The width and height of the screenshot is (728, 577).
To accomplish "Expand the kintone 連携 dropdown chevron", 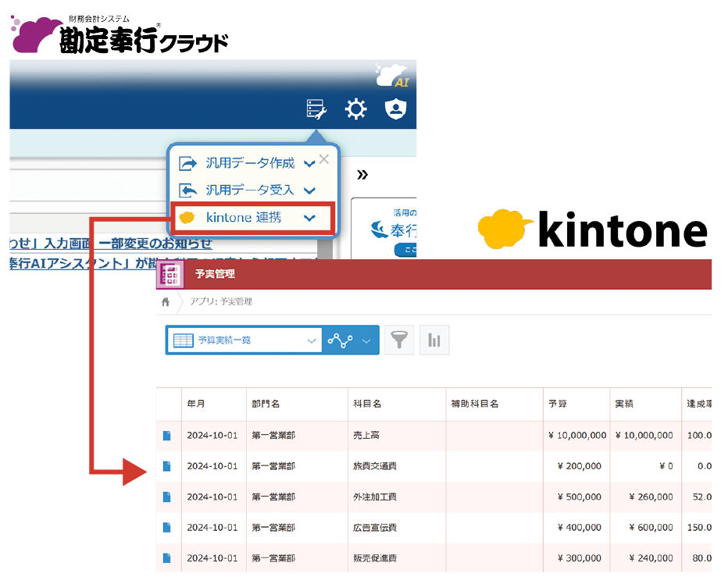I will [x=310, y=219].
